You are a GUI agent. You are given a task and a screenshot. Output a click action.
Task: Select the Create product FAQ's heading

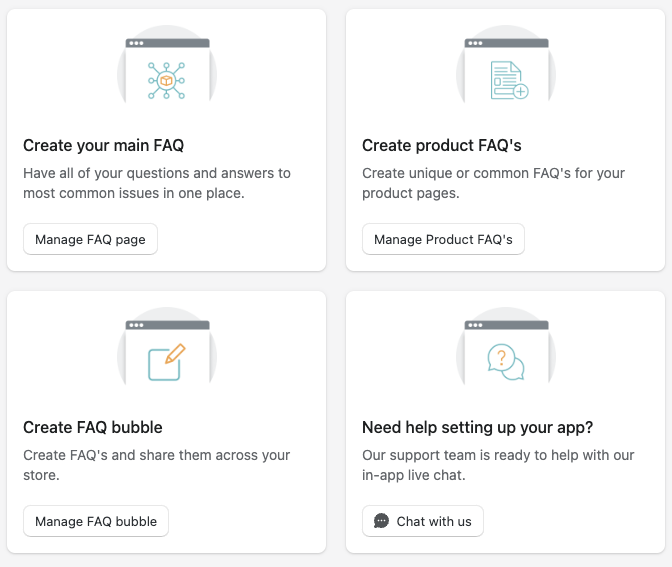pos(441,145)
